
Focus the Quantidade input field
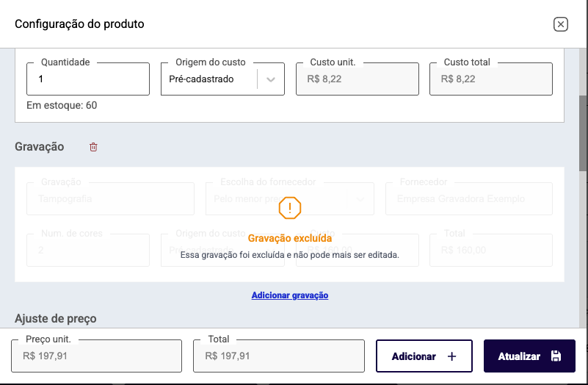(88, 79)
